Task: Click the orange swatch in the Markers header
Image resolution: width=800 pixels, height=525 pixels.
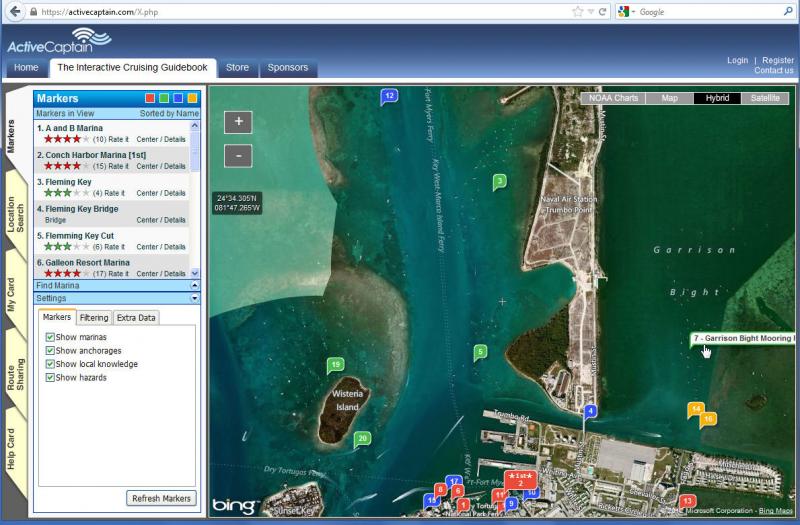Action: [192, 98]
